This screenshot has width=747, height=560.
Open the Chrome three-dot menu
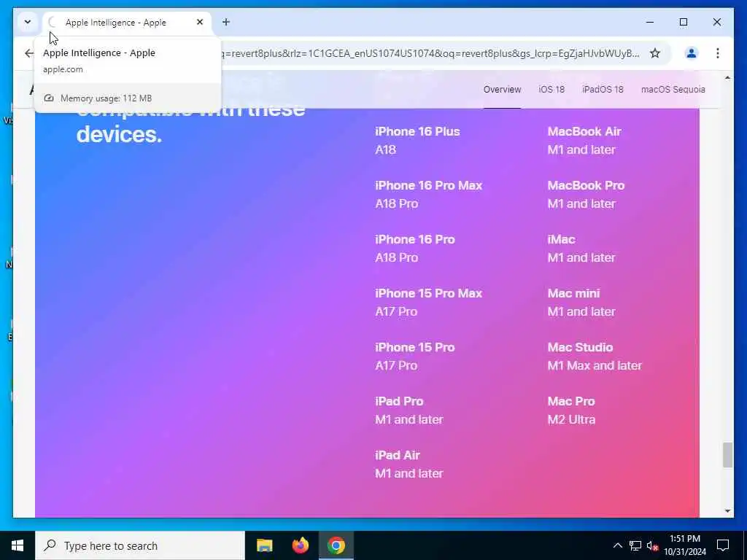coord(718,52)
